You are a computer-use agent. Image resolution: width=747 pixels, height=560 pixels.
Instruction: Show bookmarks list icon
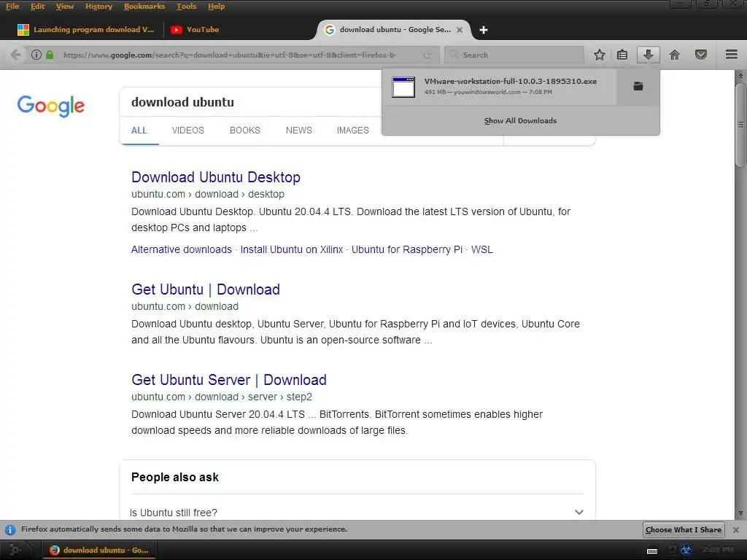[622, 55]
